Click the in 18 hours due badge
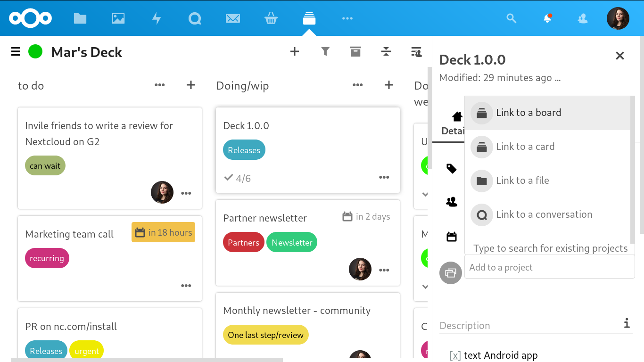This screenshot has width=644, height=362. (x=163, y=232)
